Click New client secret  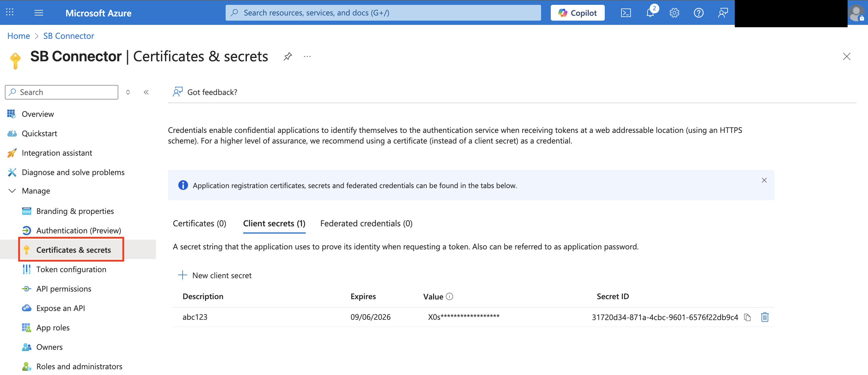pos(215,275)
